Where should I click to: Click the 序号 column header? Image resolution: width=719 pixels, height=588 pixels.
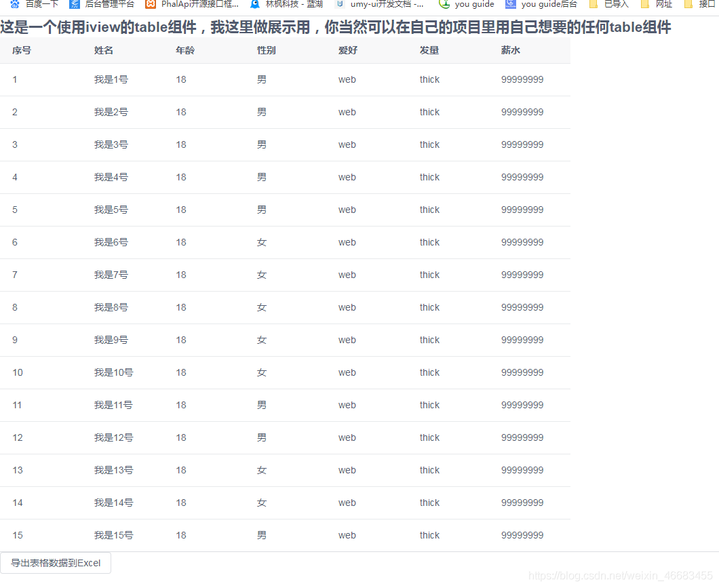point(21,50)
